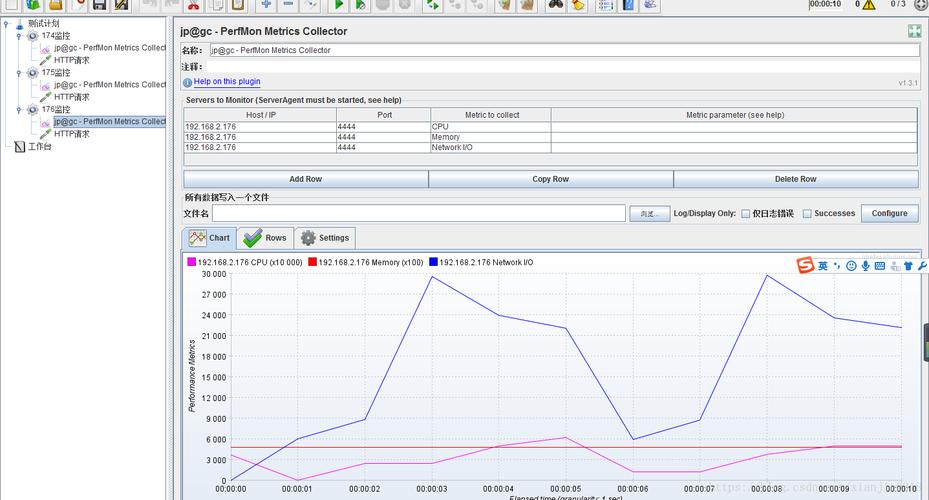Click the Paste clipboard toolbar icon
Screen dimensions: 929x500
coord(238,5)
